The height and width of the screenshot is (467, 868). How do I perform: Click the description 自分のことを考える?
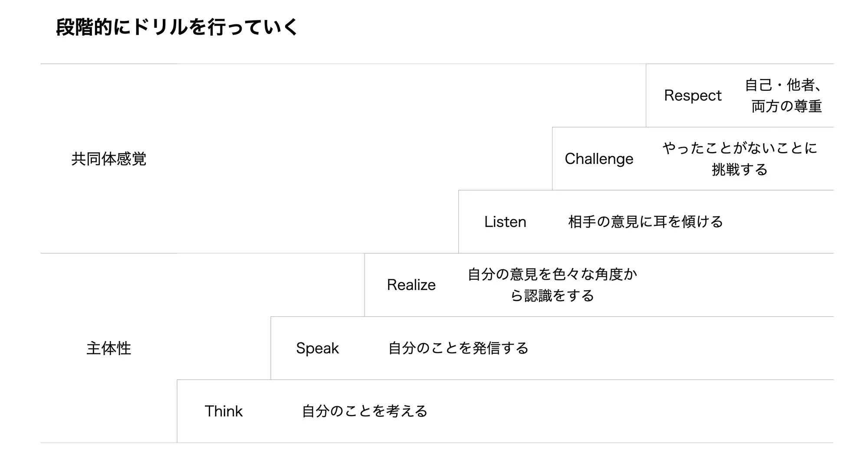pyautogui.click(x=365, y=411)
